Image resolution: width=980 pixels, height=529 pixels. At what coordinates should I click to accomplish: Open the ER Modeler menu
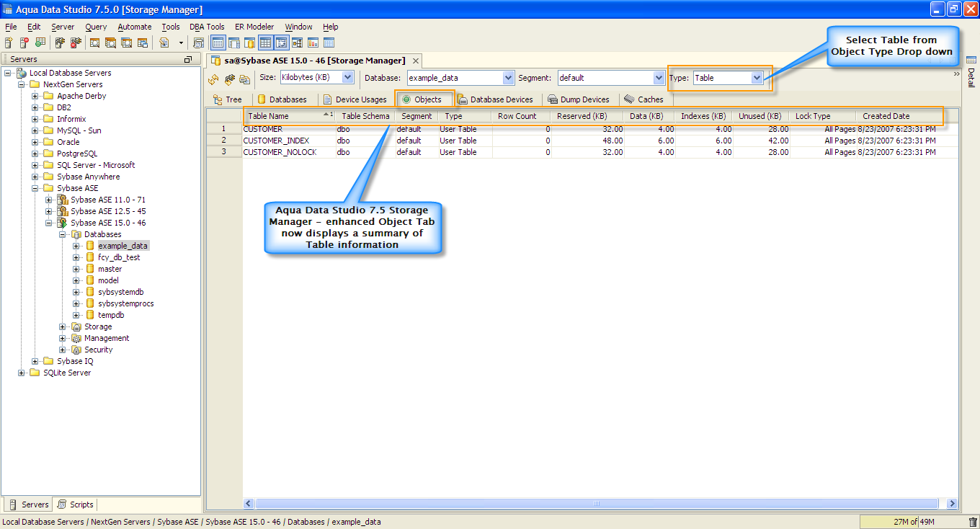pyautogui.click(x=254, y=27)
